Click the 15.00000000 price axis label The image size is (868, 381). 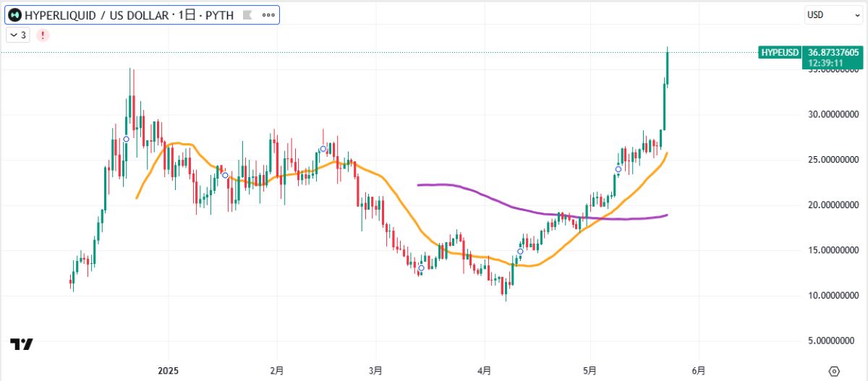(833, 250)
